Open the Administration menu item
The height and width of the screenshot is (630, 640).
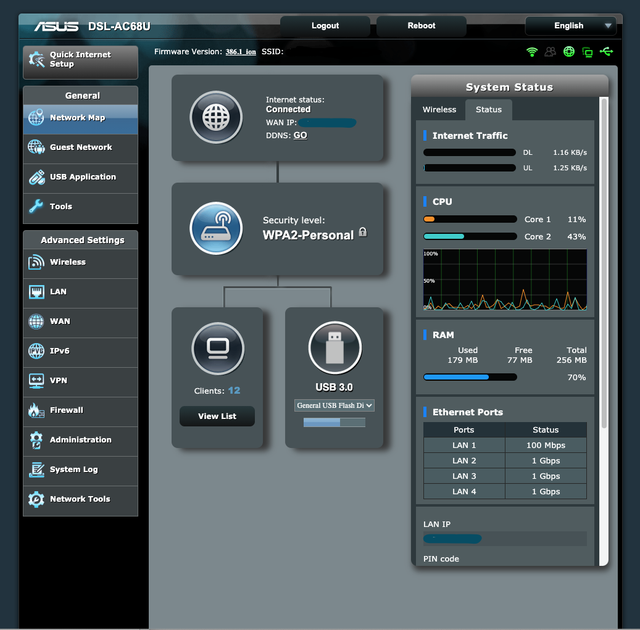(x=80, y=441)
